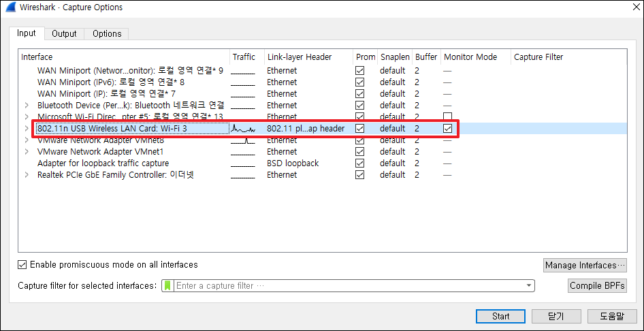Toggle promiscuous checkbox for loopback traffic adapter

click(360, 163)
